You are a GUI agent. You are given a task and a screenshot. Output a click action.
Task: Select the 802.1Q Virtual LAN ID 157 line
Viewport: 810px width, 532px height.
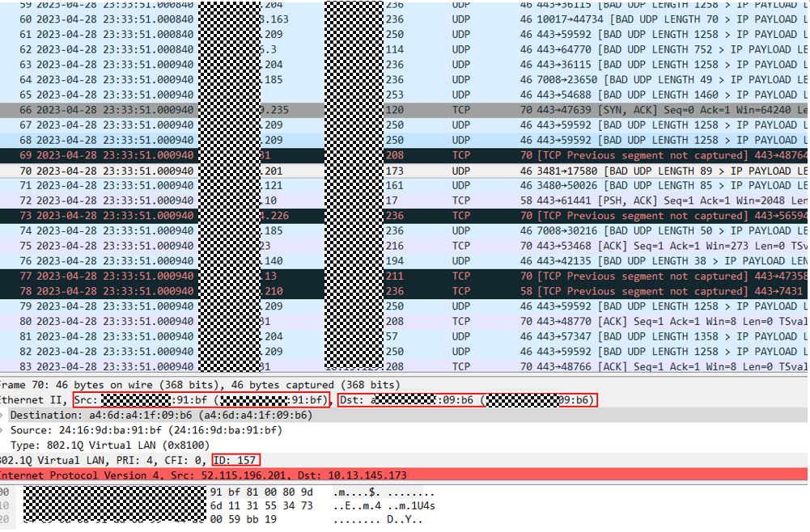point(129,461)
